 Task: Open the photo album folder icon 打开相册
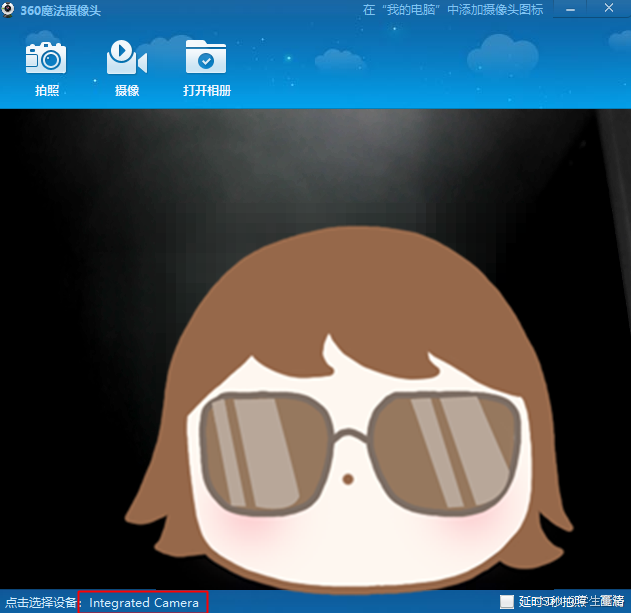pos(206,57)
